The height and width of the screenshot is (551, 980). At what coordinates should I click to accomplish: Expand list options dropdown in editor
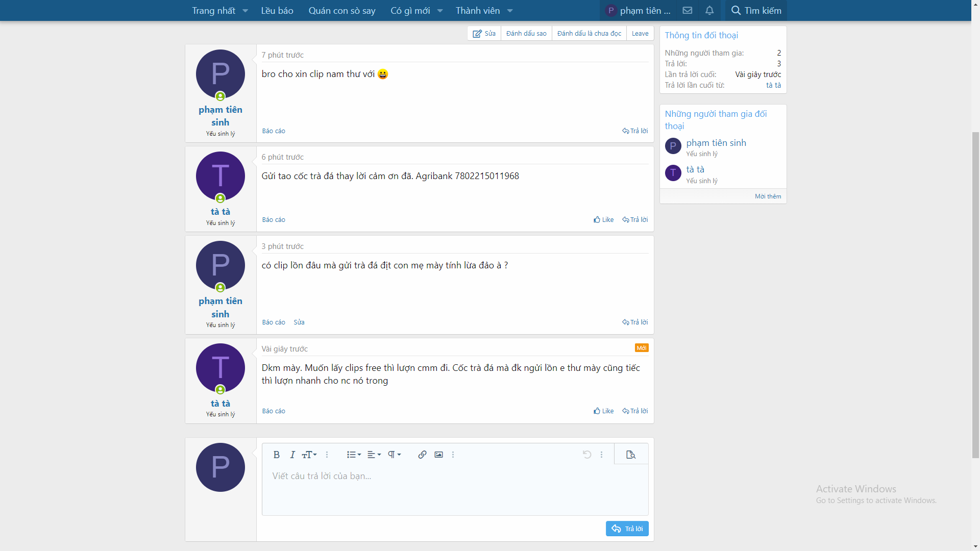tap(354, 455)
